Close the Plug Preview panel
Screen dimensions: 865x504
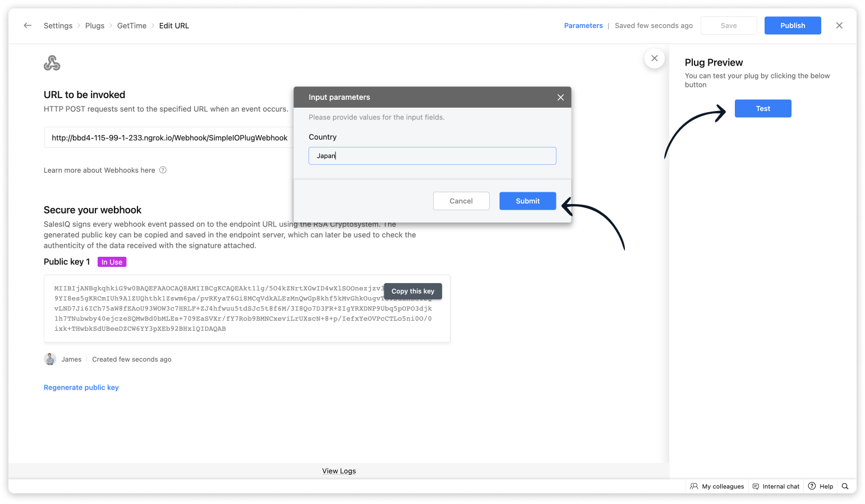click(x=655, y=58)
